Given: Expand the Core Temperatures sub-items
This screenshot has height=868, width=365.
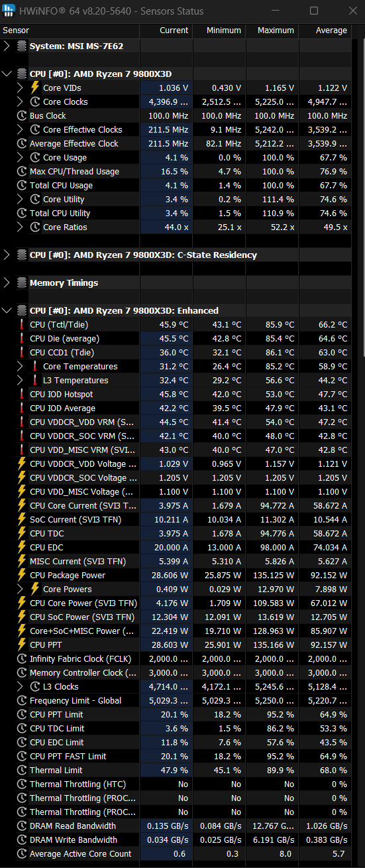Looking at the screenshot, I should [x=21, y=366].
